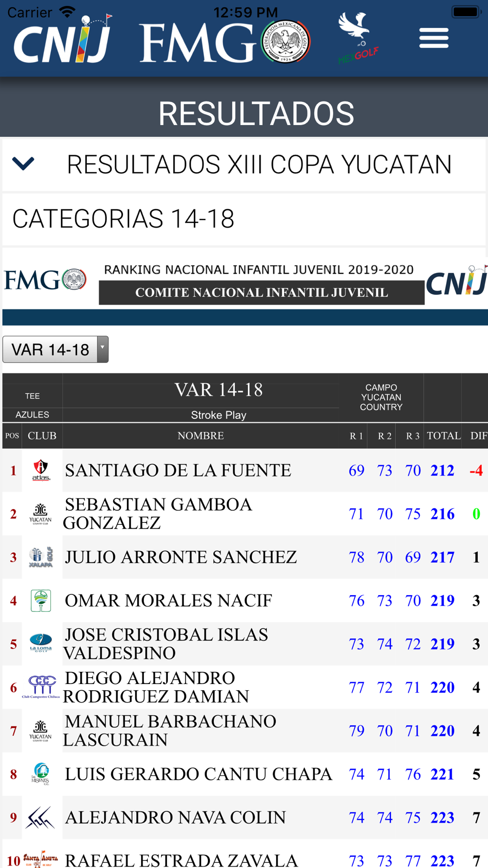Image resolution: width=488 pixels, height=868 pixels.
Task: Click the Club Campestre Chiluca icon
Action: 41,687
